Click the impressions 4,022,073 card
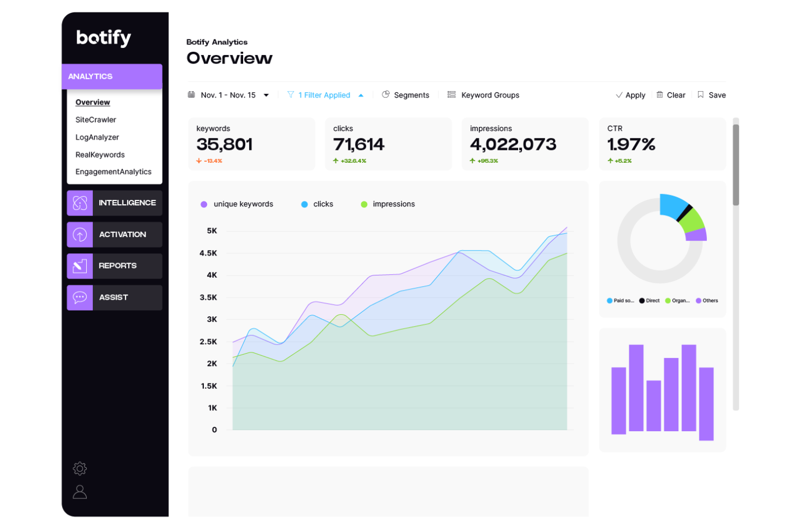This screenshot has width=798, height=532. click(x=525, y=144)
